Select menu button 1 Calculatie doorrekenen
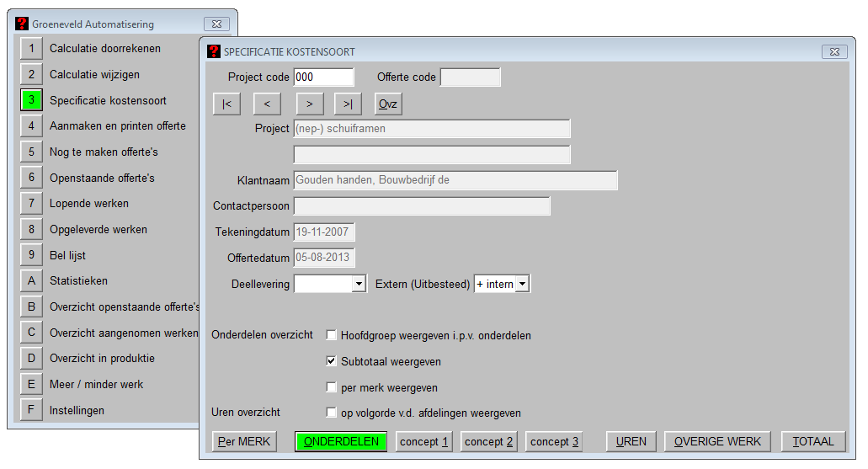868x469 pixels. tap(31, 49)
